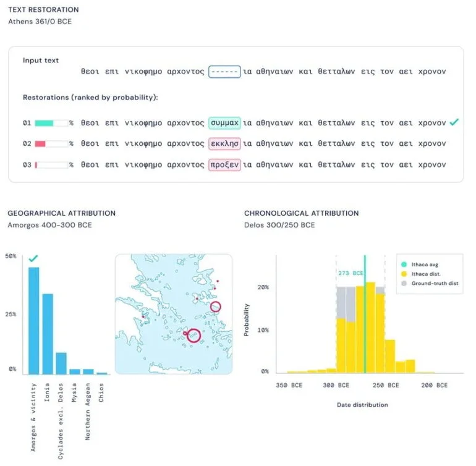Click the tallest yellow histogram bar
This screenshot has width=476, height=466.
370,328
